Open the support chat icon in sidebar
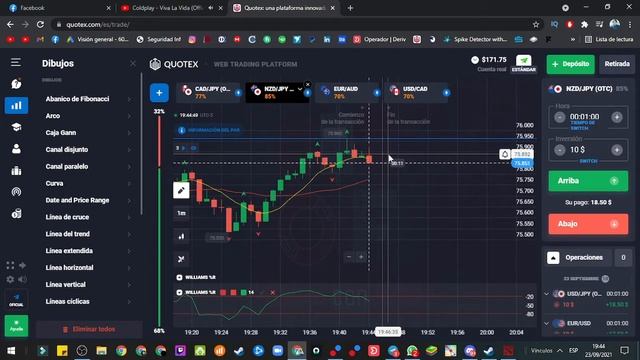Screen dimensions: 640x360 [16, 84]
